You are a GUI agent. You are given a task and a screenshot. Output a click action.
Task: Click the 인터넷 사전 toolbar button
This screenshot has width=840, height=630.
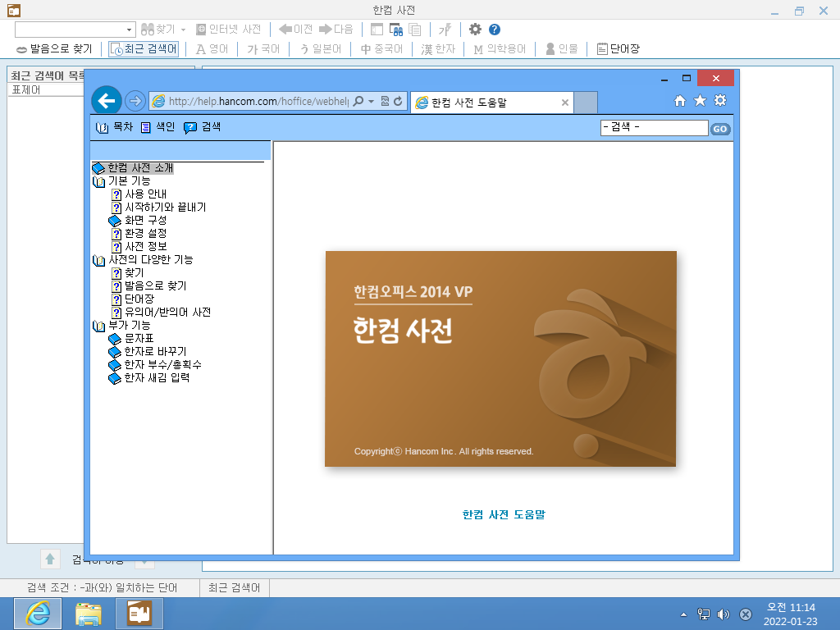(229, 30)
